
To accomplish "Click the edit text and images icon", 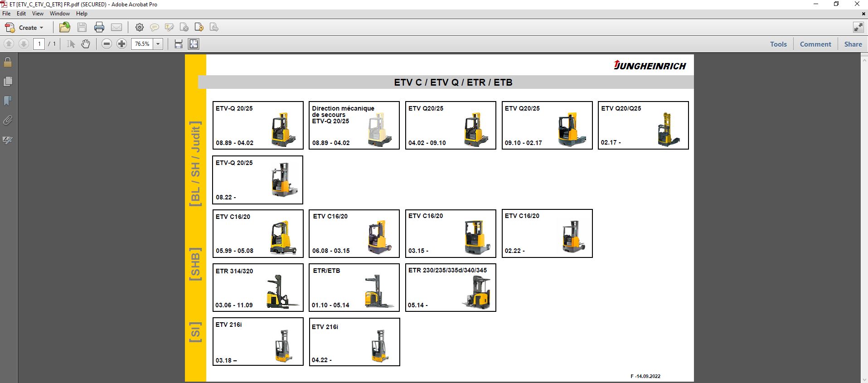I will (184, 28).
